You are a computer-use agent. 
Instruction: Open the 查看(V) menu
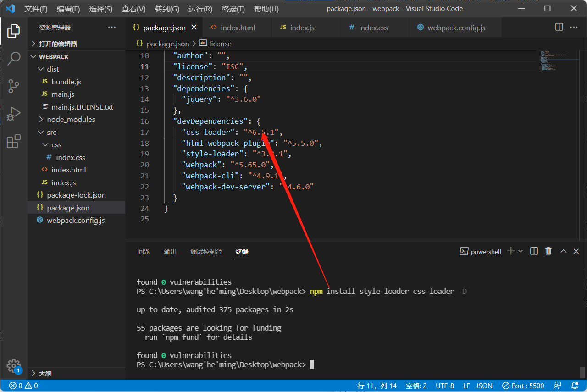133,9
